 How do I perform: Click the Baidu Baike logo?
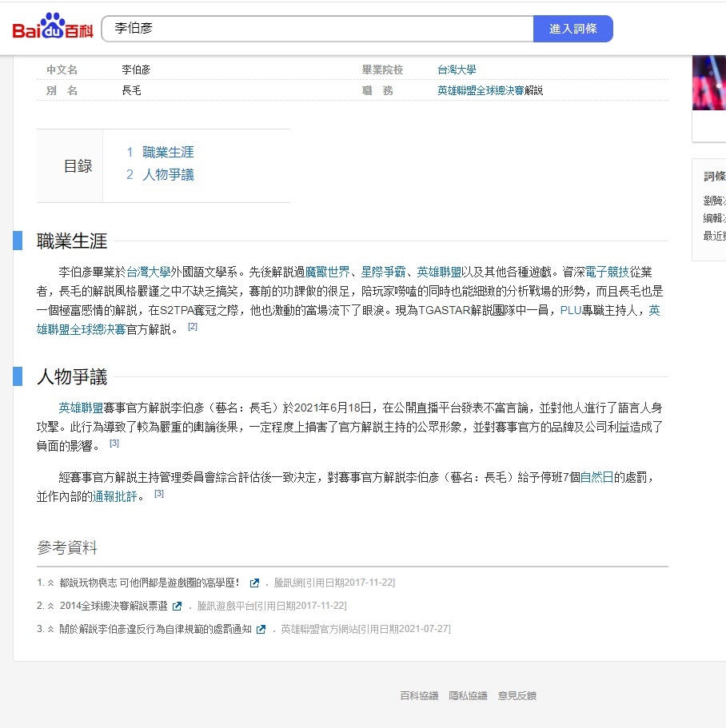[x=53, y=26]
